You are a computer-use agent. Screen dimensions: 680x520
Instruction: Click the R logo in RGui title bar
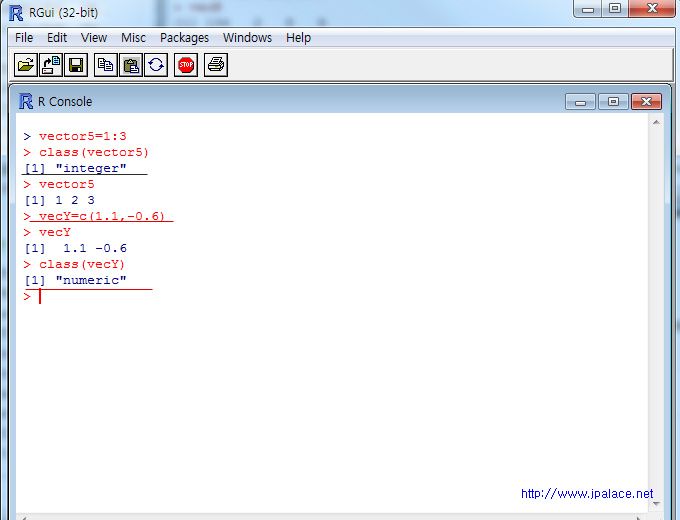click(16, 13)
